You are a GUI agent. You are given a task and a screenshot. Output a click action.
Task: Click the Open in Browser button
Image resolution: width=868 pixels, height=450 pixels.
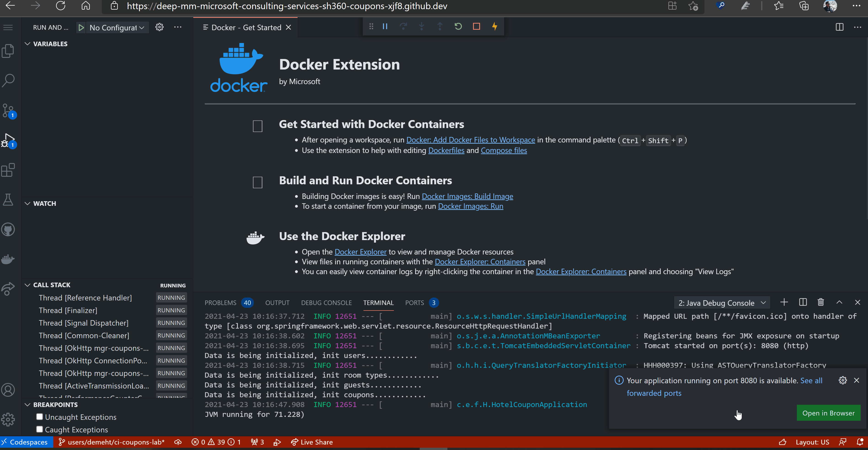[828, 413]
